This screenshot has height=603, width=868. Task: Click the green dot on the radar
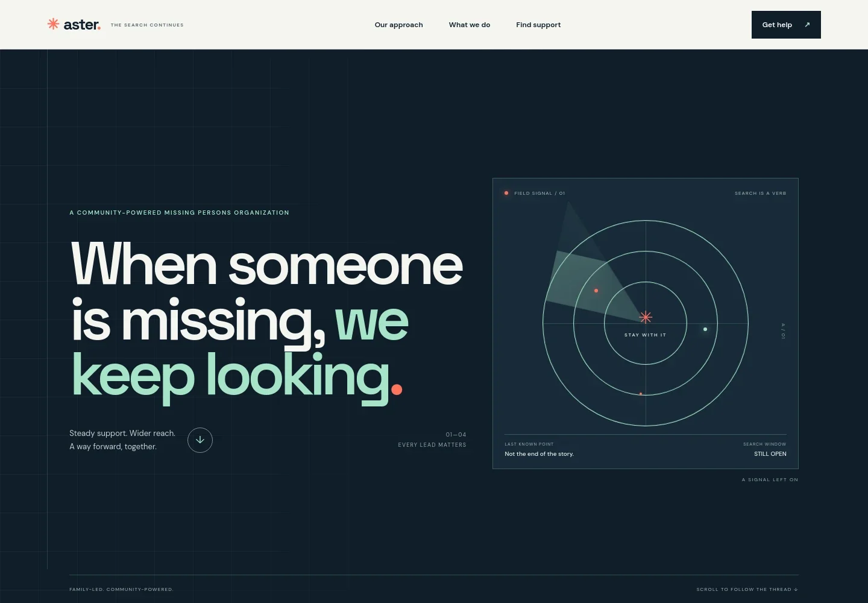click(705, 329)
